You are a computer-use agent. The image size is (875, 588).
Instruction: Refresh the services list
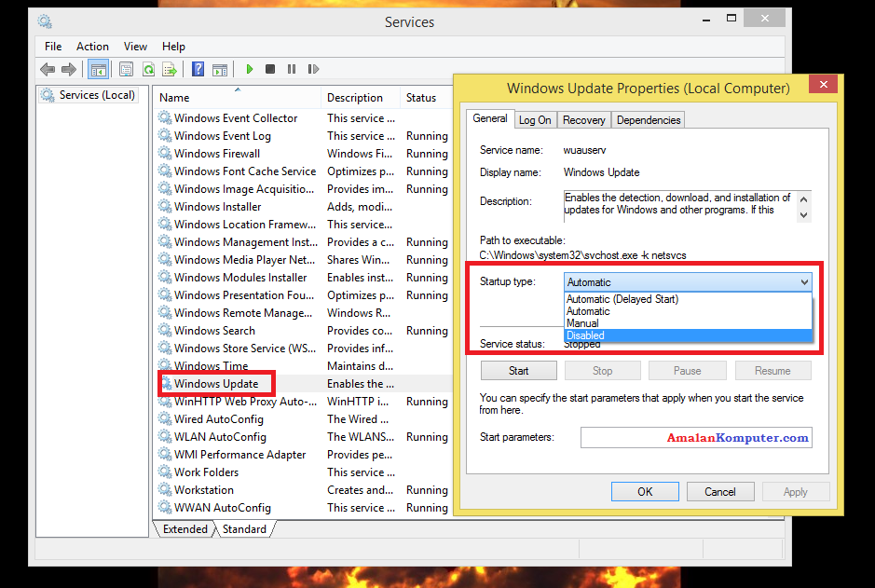coord(149,68)
